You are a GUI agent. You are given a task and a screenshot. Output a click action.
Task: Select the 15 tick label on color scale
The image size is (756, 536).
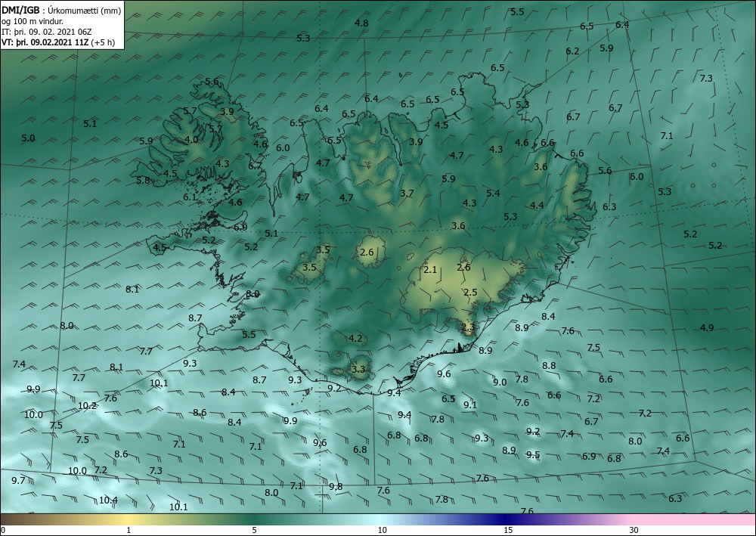(x=508, y=530)
